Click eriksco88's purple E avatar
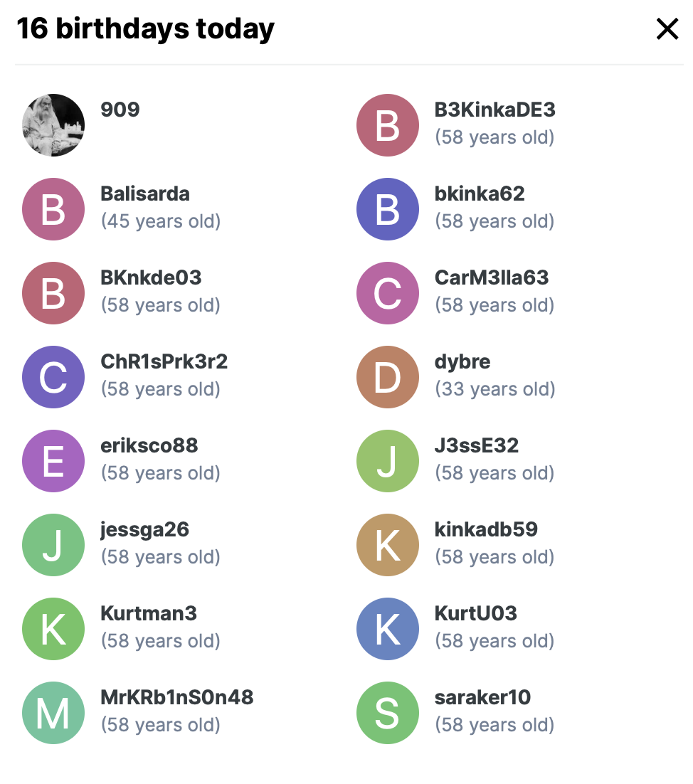693x784 pixels. click(x=53, y=461)
